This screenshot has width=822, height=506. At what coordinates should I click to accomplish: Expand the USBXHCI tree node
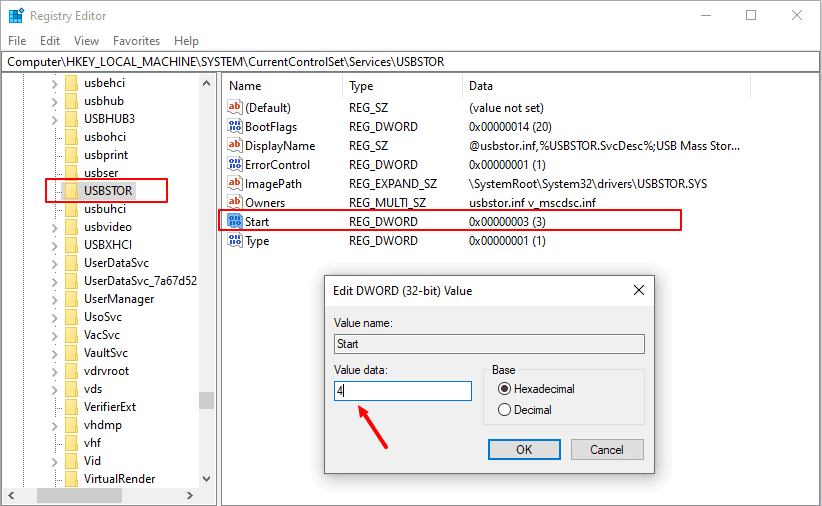55,245
